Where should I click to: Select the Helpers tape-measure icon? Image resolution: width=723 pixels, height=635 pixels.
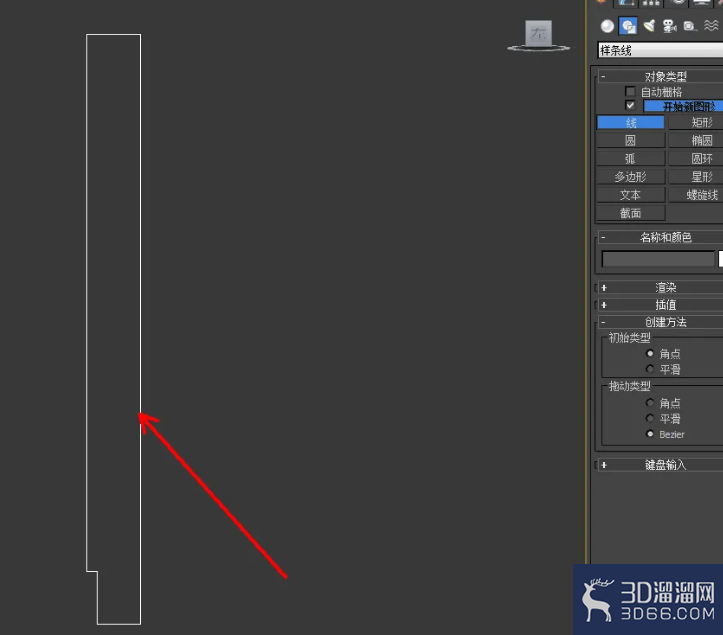690,26
